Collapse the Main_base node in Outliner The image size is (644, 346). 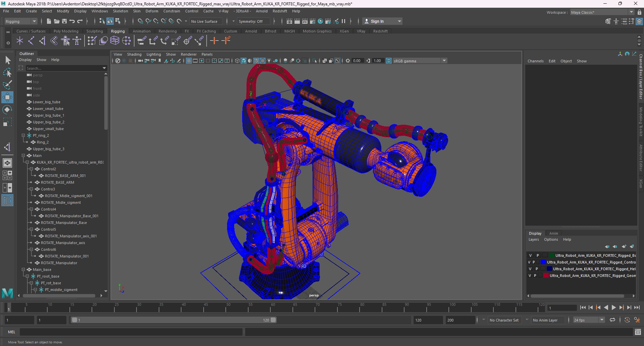(23, 270)
